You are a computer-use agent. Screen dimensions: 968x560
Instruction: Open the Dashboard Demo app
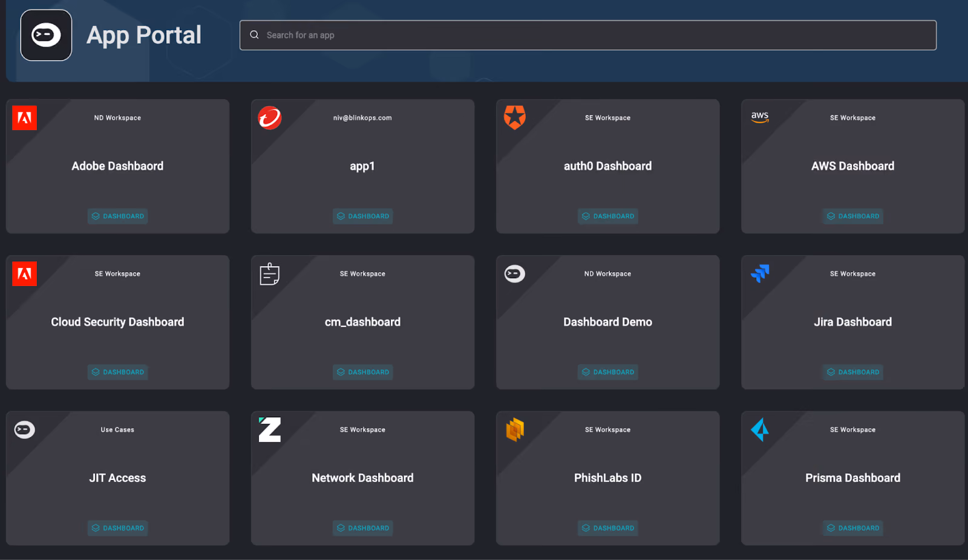click(x=607, y=322)
